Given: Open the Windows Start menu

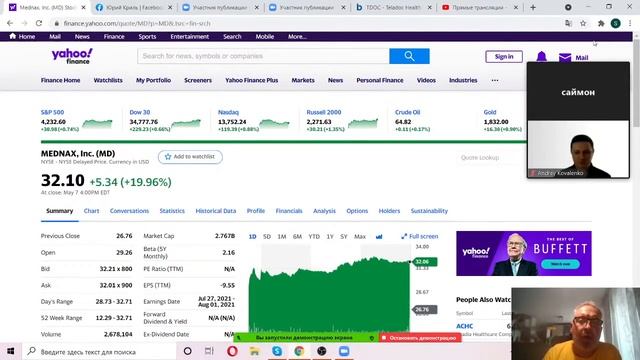Looking at the screenshot, I should coord(11,351).
